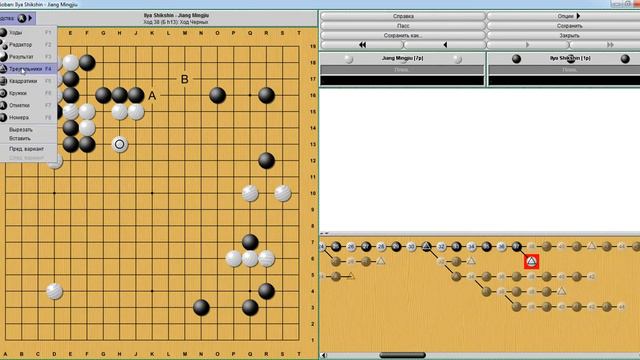The width and height of the screenshot is (640, 360).
Task: Click the Сохранить button
Action: point(569,26)
